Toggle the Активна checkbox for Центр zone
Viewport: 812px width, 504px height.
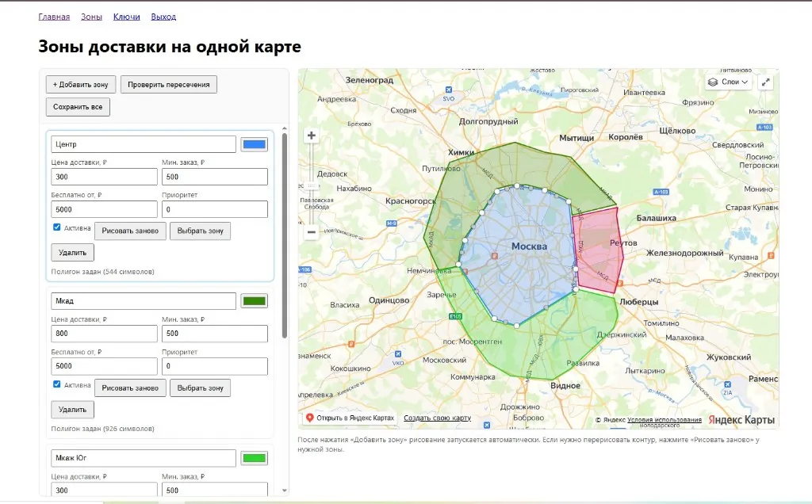(57, 227)
